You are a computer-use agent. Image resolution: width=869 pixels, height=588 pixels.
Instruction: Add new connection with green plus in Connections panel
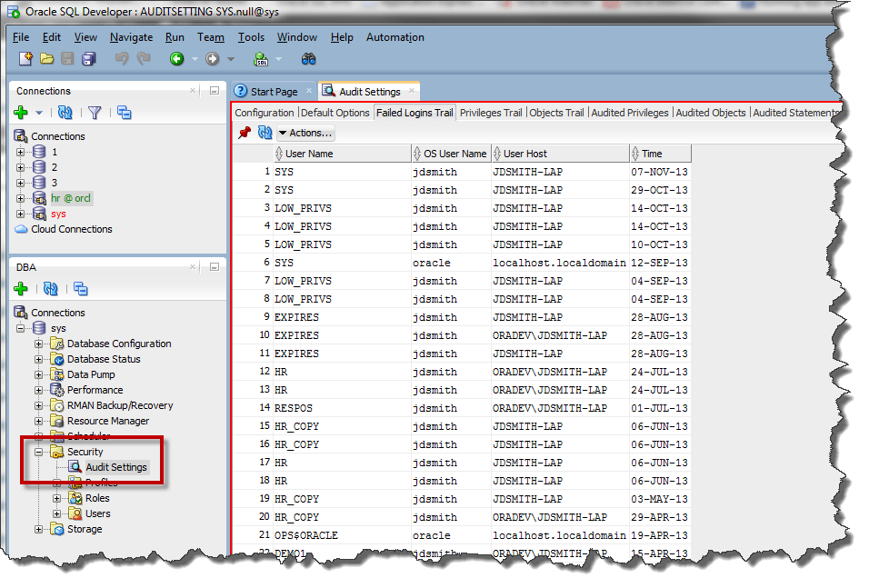[x=21, y=113]
